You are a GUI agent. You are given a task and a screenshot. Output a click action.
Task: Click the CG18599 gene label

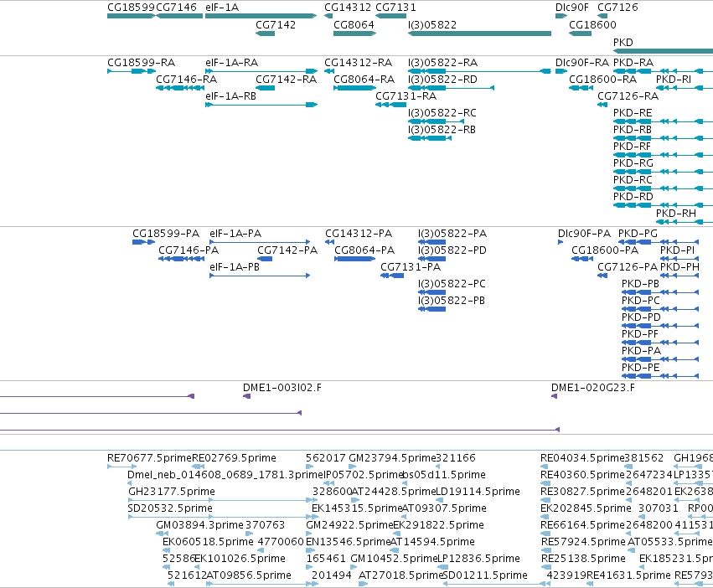(x=131, y=8)
